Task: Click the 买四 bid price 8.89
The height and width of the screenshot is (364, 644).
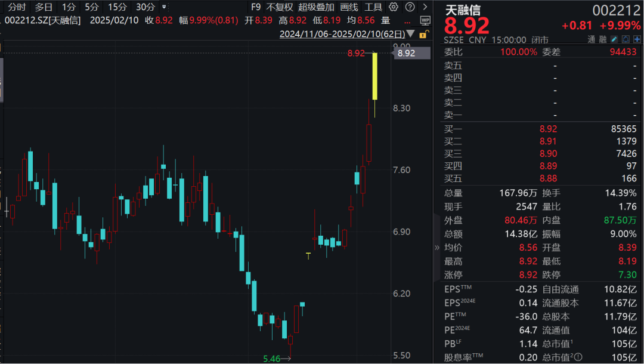Action: 549,166
